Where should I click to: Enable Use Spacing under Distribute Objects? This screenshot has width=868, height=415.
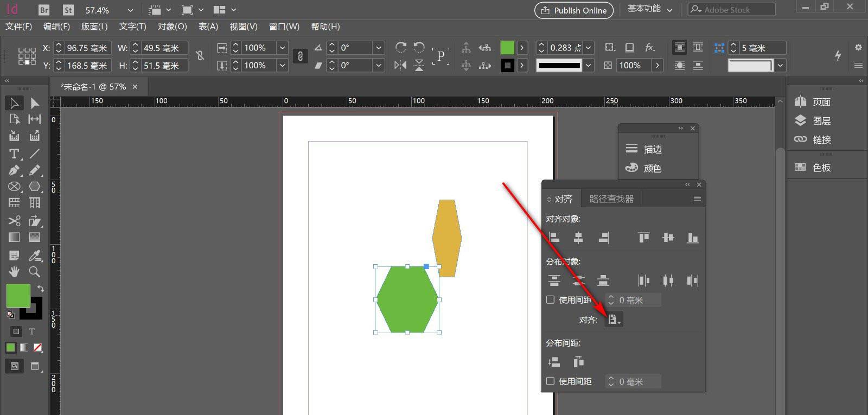(551, 300)
